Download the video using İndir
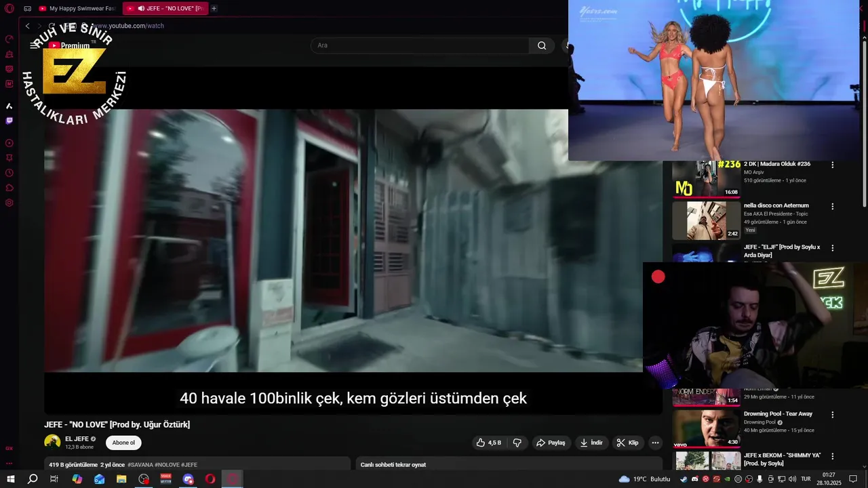 pyautogui.click(x=591, y=443)
